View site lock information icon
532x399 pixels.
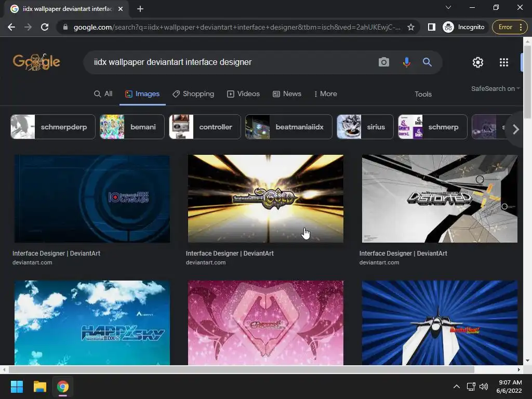[x=65, y=27]
